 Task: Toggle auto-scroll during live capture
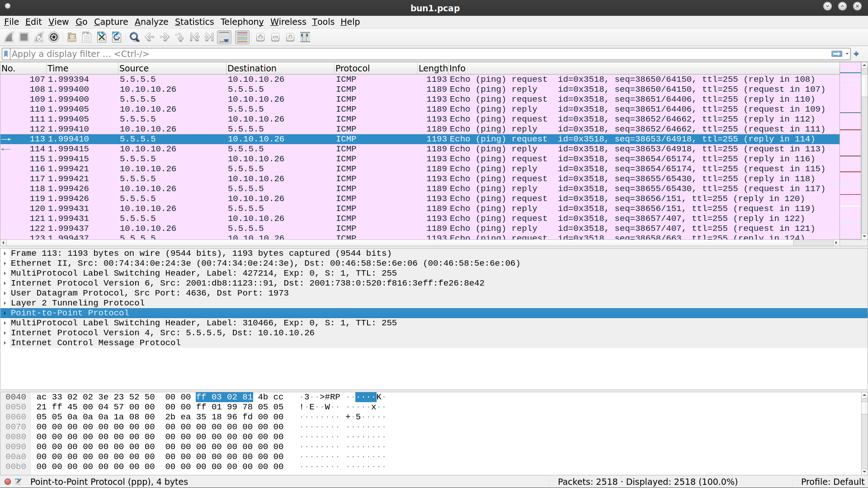click(224, 38)
